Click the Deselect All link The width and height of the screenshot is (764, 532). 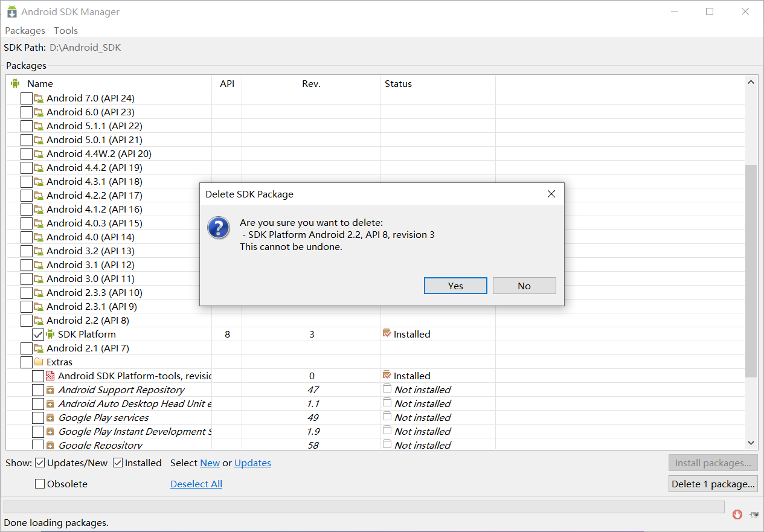(x=196, y=483)
